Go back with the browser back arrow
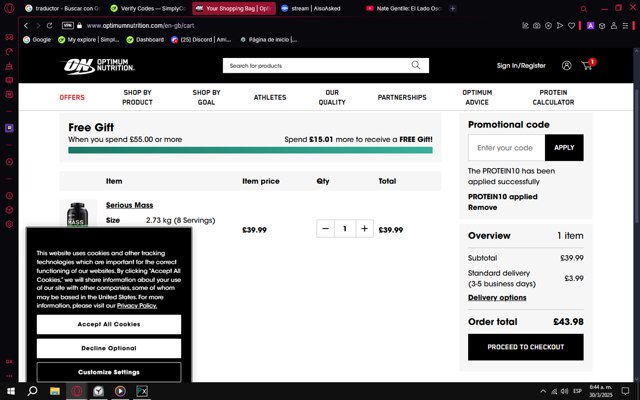Screen dimensions: 640x400 point(26,25)
